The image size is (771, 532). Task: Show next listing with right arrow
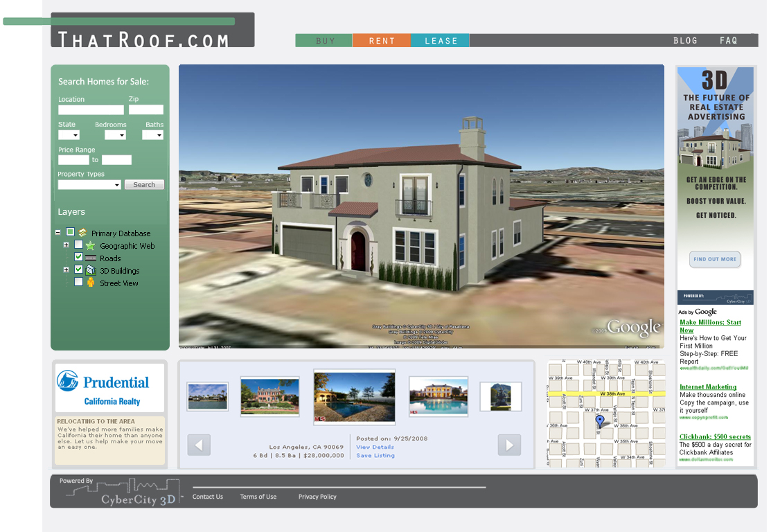pyautogui.click(x=509, y=445)
